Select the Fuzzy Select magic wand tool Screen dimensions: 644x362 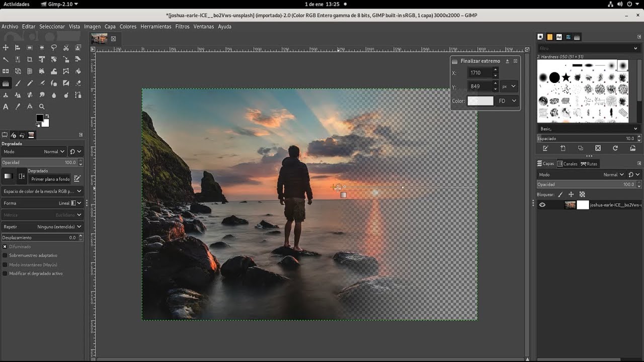coord(6,59)
